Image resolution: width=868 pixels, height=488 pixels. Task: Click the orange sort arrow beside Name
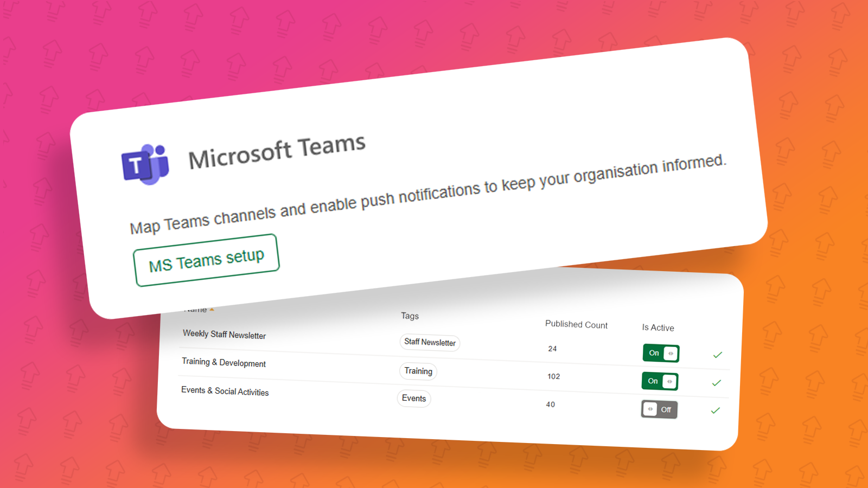[x=212, y=310]
